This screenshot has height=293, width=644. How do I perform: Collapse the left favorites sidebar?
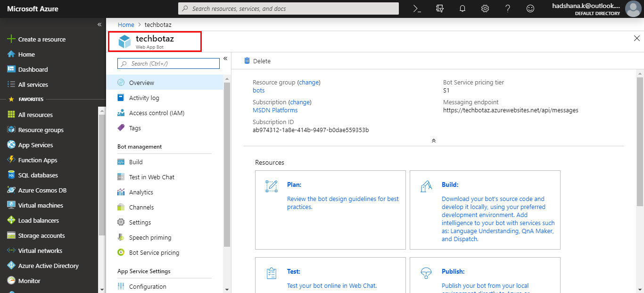click(99, 24)
